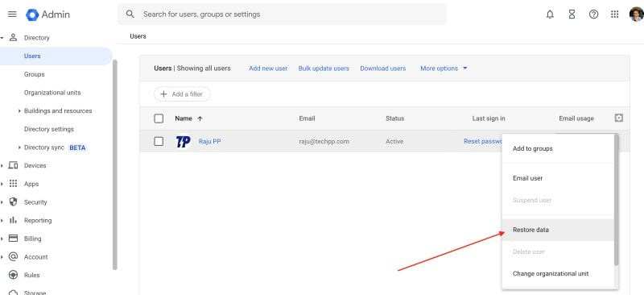Click the Apps grid icon in sidebar
The height and width of the screenshot is (295, 644).
click(x=13, y=184)
